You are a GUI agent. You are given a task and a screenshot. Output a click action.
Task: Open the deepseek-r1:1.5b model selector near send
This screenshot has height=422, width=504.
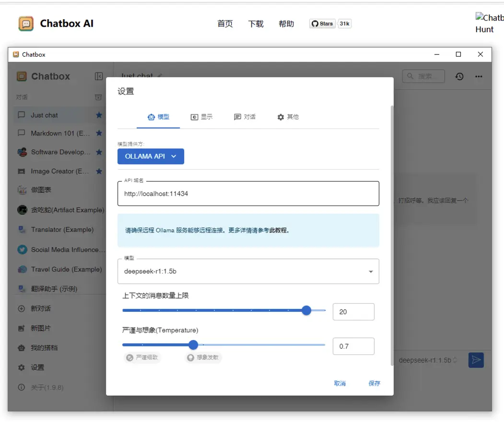pyautogui.click(x=427, y=360)
